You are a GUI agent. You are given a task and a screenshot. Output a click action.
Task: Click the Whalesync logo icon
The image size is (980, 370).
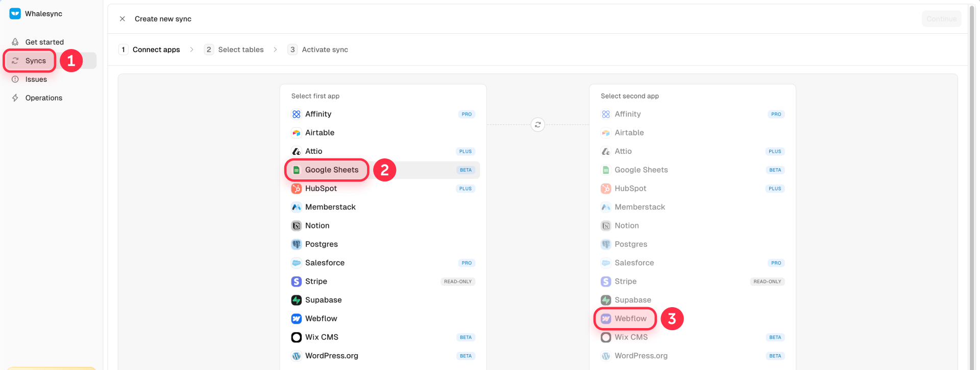[x=15, y=14]
